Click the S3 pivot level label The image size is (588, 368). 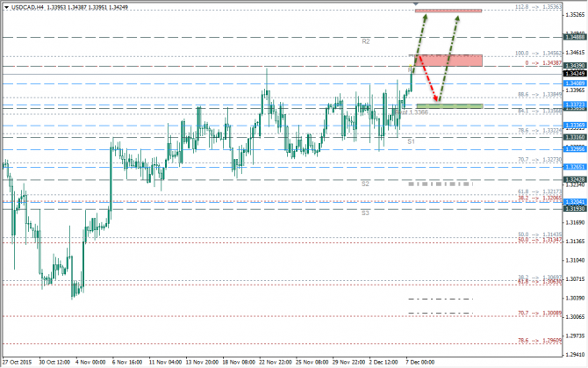[365, 213]
